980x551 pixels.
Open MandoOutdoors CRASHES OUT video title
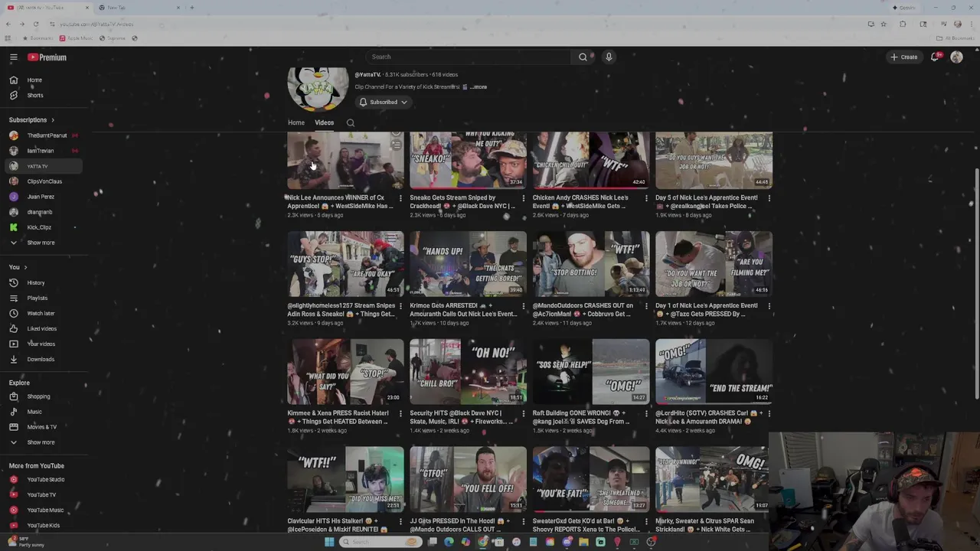coord(583,309)
